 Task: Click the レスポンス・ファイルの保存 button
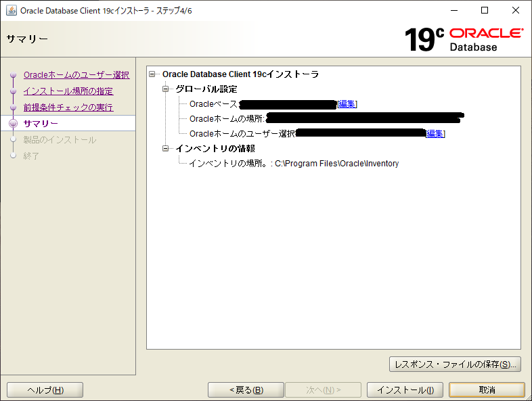[455, 364]
